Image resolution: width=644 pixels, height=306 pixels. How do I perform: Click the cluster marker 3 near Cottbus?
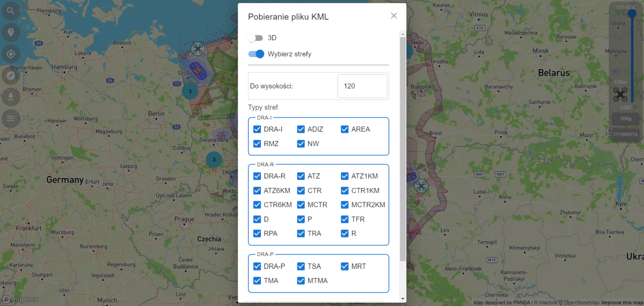pyautogui.click(x=214, y=159)
